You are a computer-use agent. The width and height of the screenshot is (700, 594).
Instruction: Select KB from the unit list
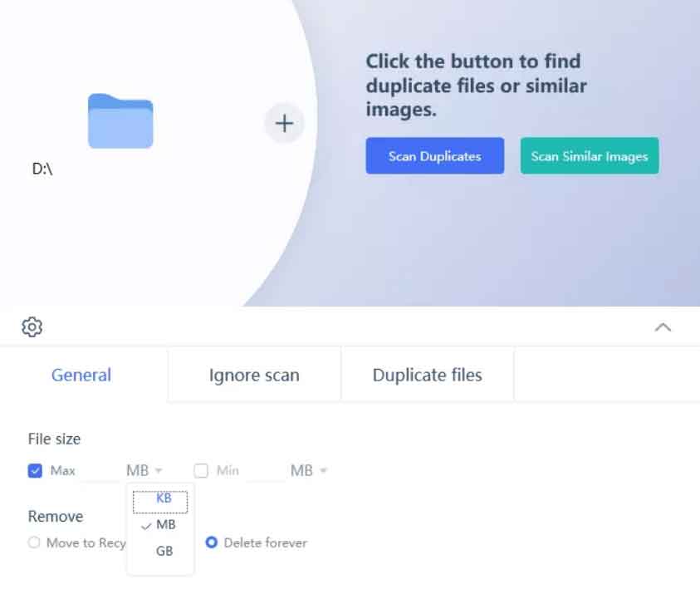[164, 499]
